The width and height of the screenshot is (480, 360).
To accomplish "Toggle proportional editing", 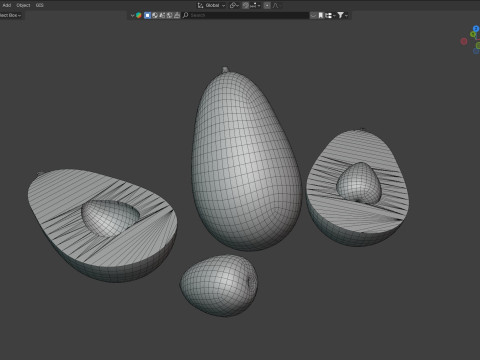I will [x=267, y=5].
